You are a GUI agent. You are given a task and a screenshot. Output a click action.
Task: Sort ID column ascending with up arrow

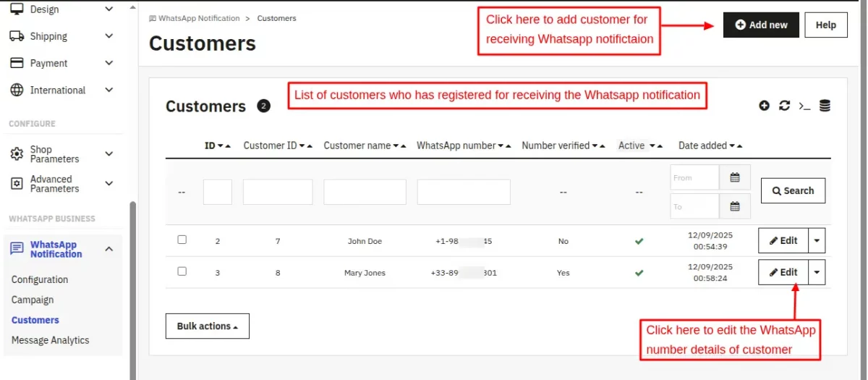228,145
